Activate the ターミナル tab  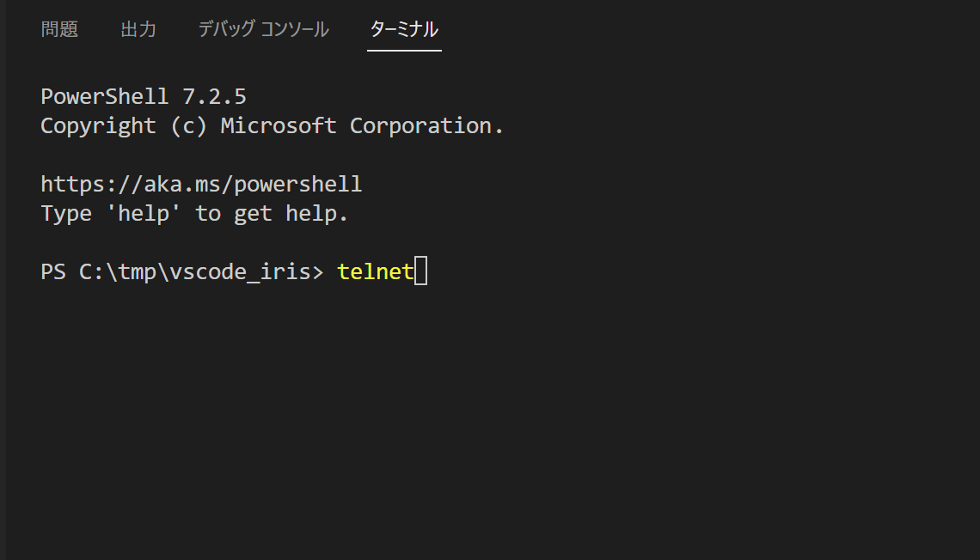point(404,29)
